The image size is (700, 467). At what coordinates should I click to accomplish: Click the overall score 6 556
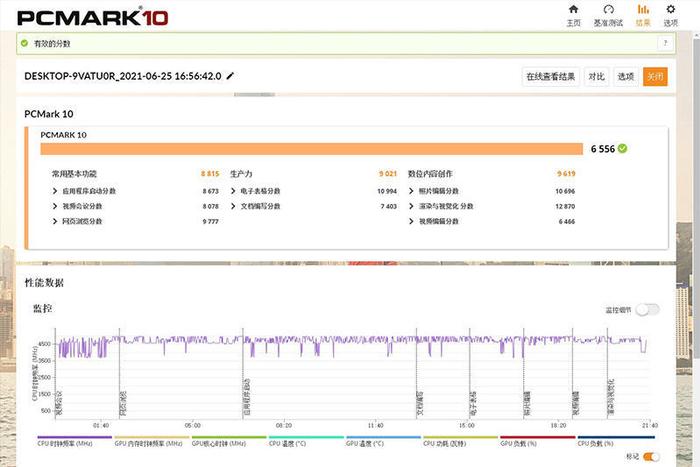(x=603, y=149)
